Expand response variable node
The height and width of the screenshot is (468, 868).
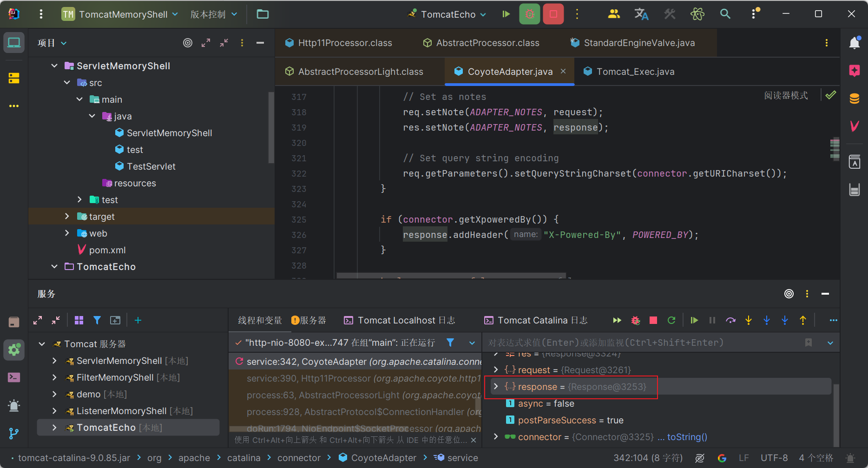pyautogui.click(x=496, y=387)
